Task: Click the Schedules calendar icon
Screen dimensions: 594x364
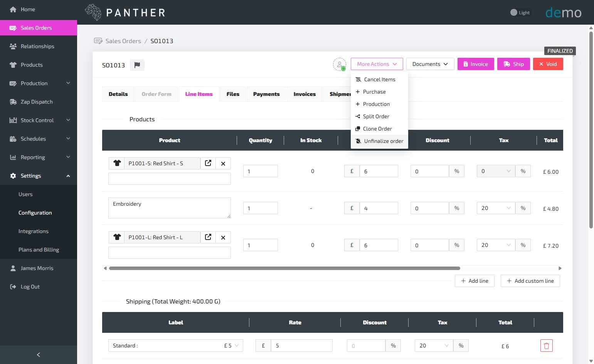Action: (x=13, y=139)
